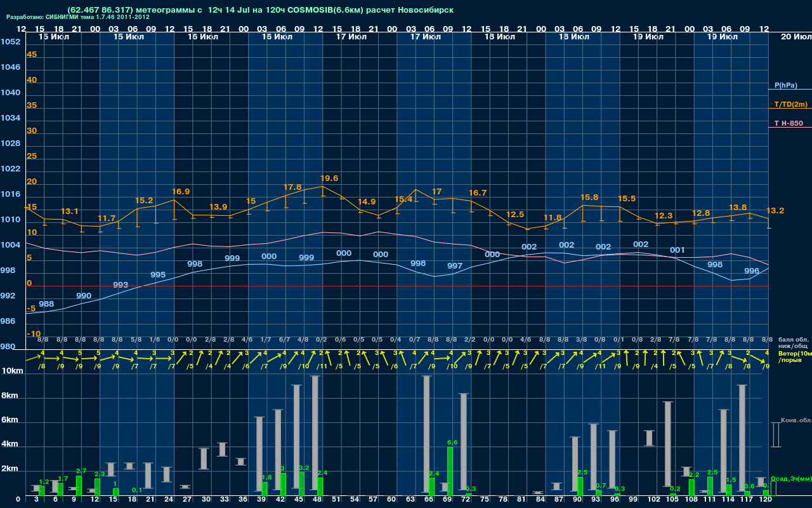This screenshot has width=812, height=508.
Task: Click the 12.5 temperature value
Action: point(515,215)
